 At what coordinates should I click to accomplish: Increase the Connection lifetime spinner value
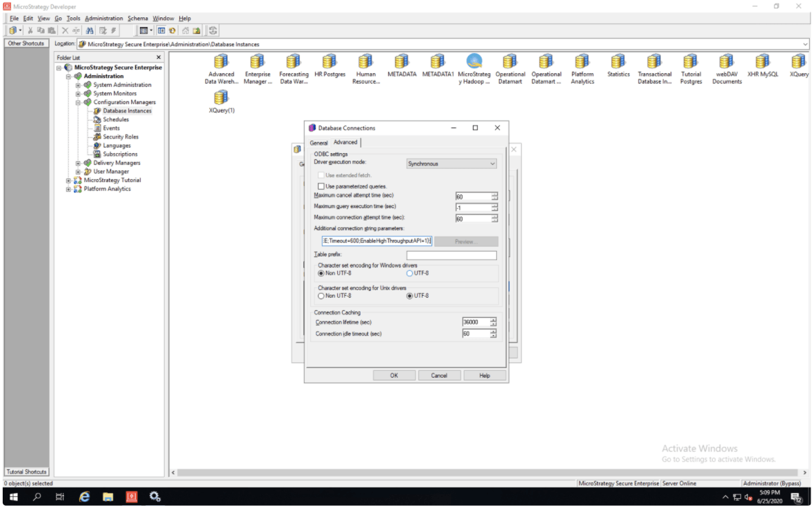click(x=494, y=320)
